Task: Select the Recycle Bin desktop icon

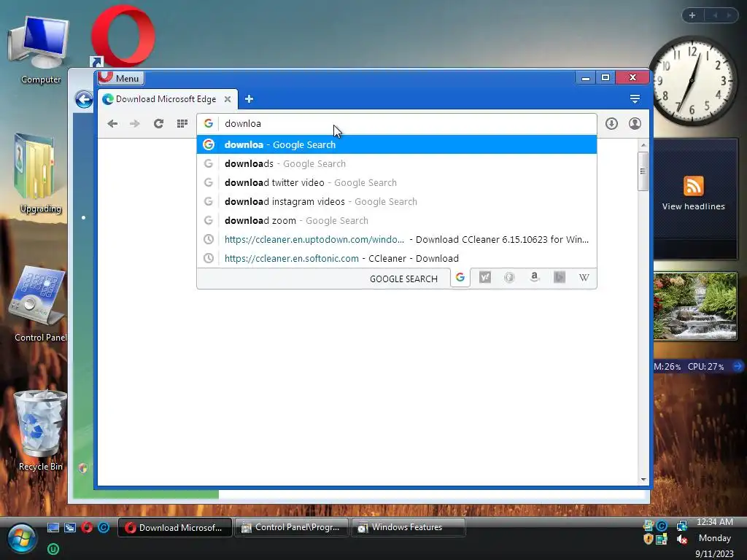Action: click(x=40, y=431)
